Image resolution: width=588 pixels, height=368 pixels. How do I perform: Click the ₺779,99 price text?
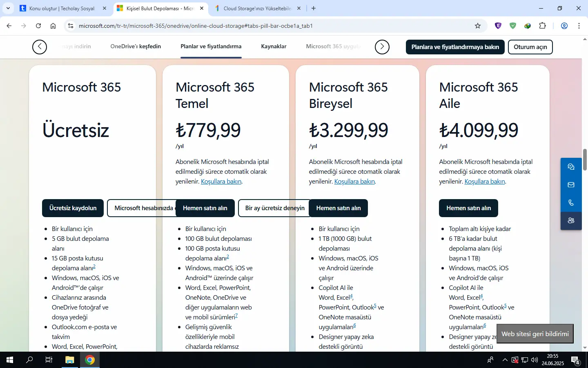[x=208, y=130]
